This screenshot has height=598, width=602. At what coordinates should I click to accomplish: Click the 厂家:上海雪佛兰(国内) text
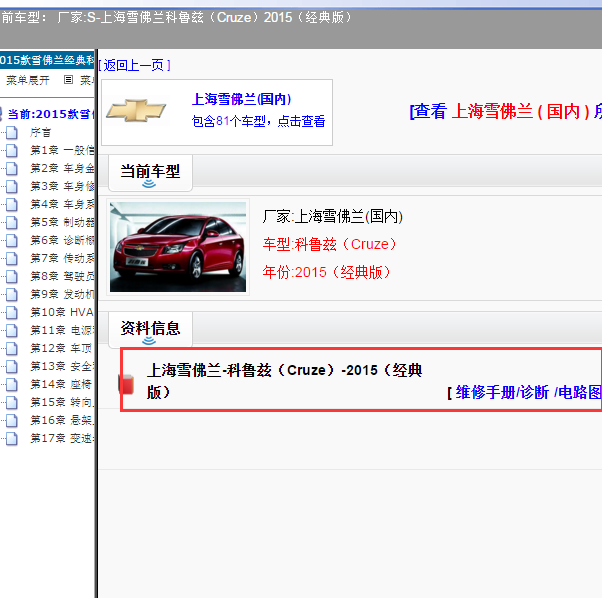click(332, 216)
